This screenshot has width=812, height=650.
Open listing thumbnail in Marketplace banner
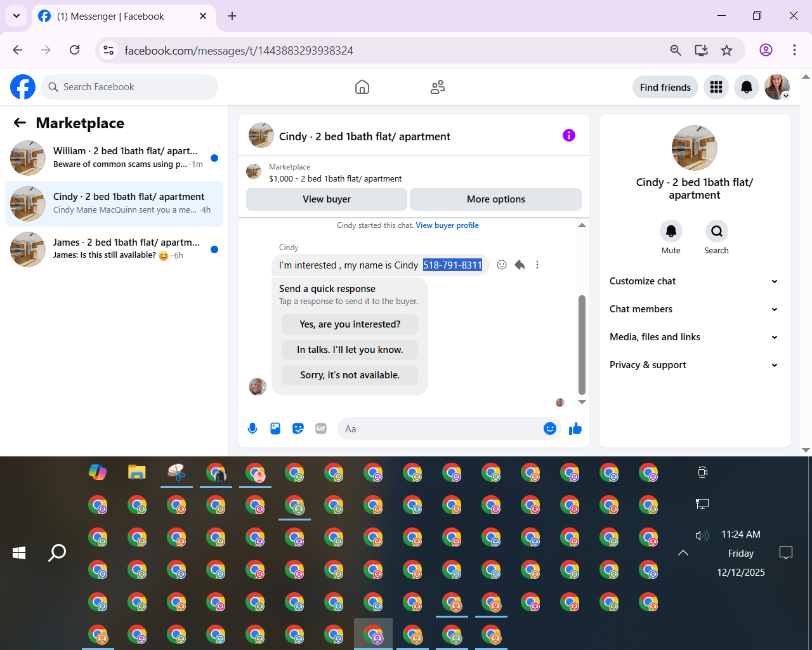[254, 172]
